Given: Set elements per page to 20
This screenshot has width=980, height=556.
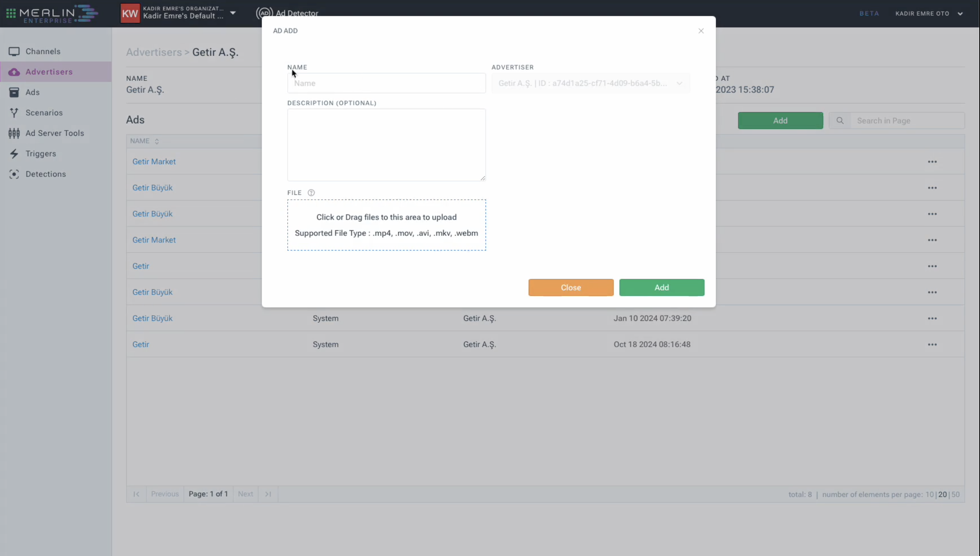Looking at the screenshot, I should 942,495.
